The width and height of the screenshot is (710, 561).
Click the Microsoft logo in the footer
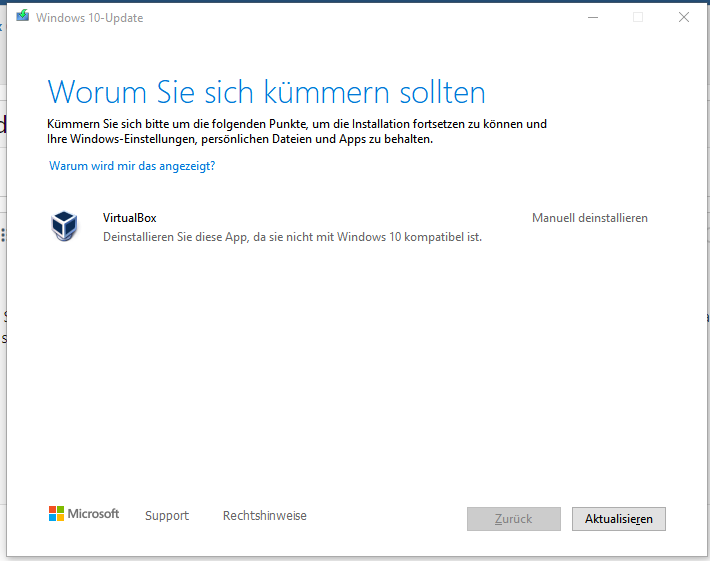(84, 513)
